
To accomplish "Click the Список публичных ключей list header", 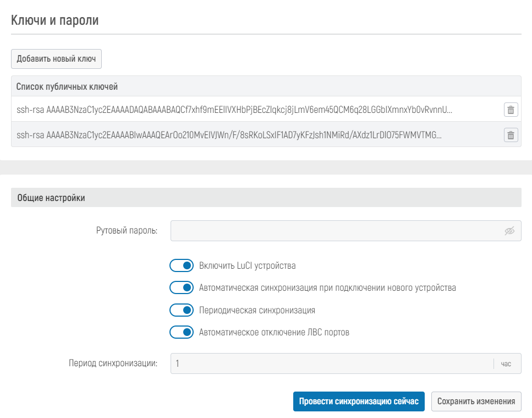I will 67,86.
